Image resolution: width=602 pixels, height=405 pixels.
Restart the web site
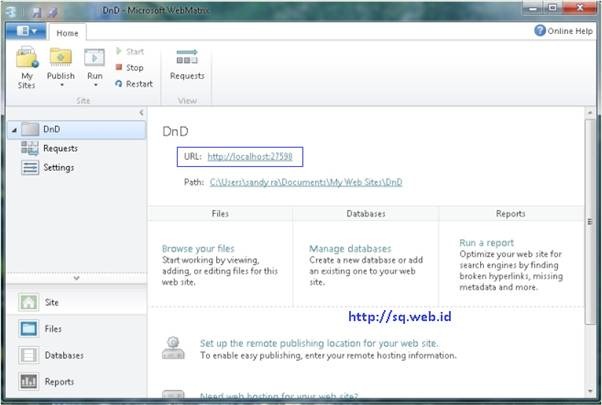[x=134, y=84]
